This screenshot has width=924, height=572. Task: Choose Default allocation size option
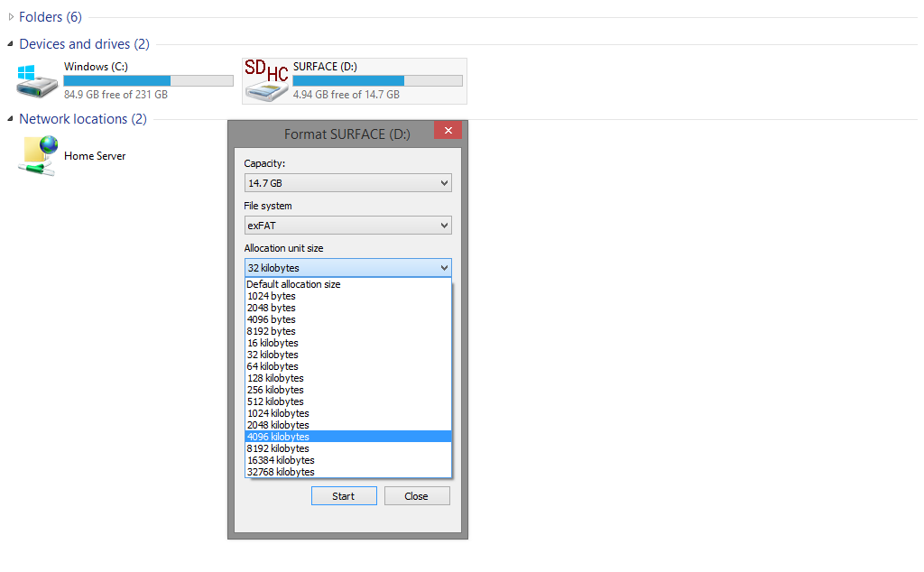pyautogui.click(x=347, y=284)
